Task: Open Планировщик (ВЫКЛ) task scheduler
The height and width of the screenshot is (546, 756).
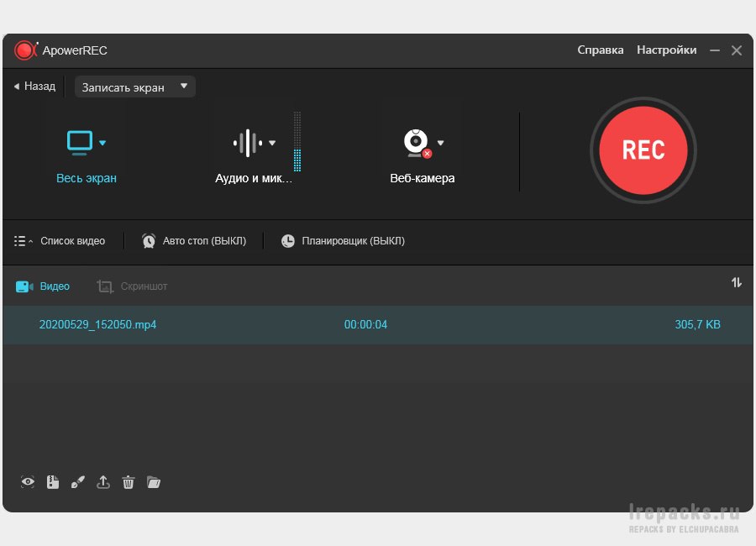Action: (354, 241)
